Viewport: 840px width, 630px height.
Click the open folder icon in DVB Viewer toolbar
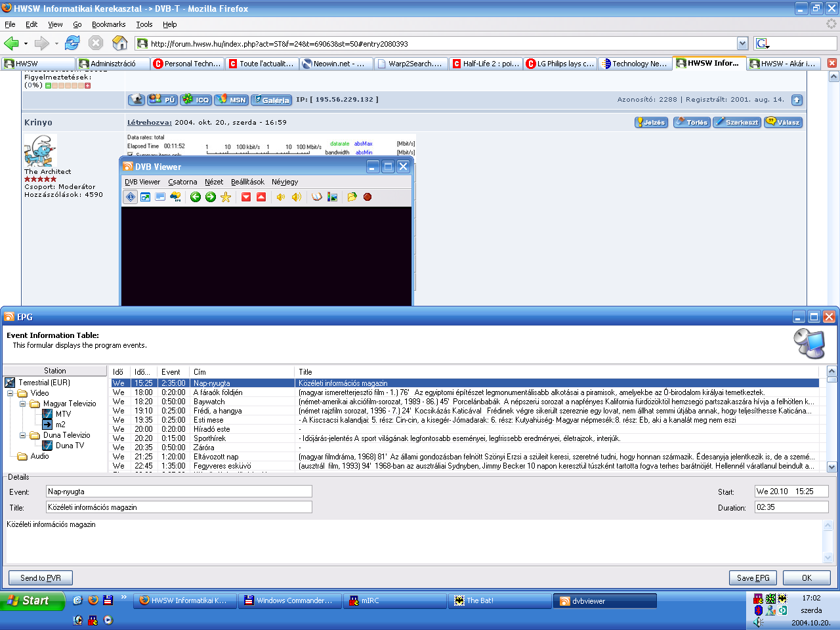pos(352,197)
